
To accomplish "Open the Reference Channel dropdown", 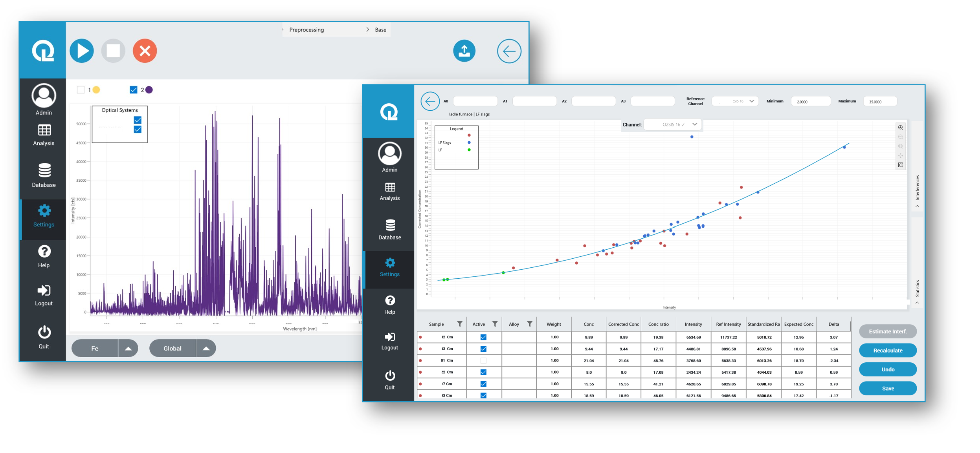I will (734, 101).
